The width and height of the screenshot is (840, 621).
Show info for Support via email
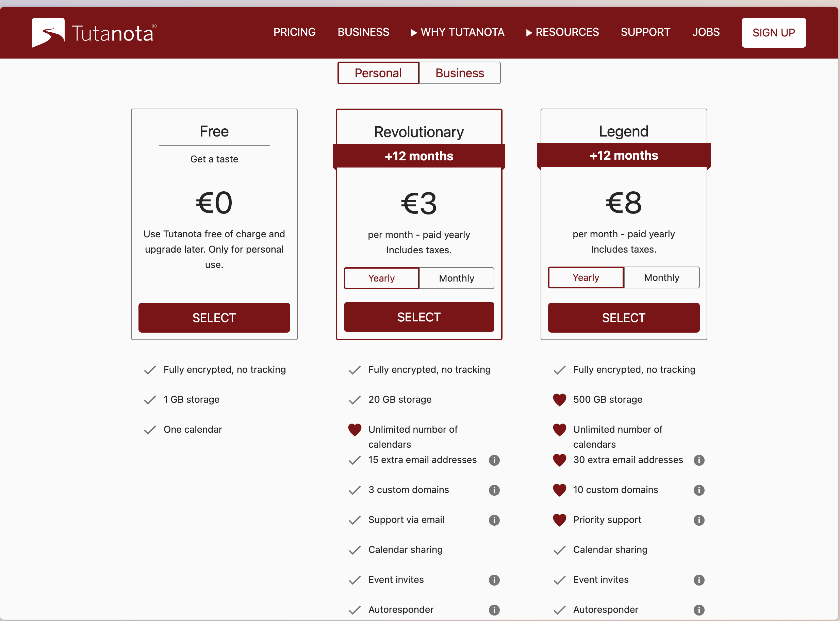494,520
